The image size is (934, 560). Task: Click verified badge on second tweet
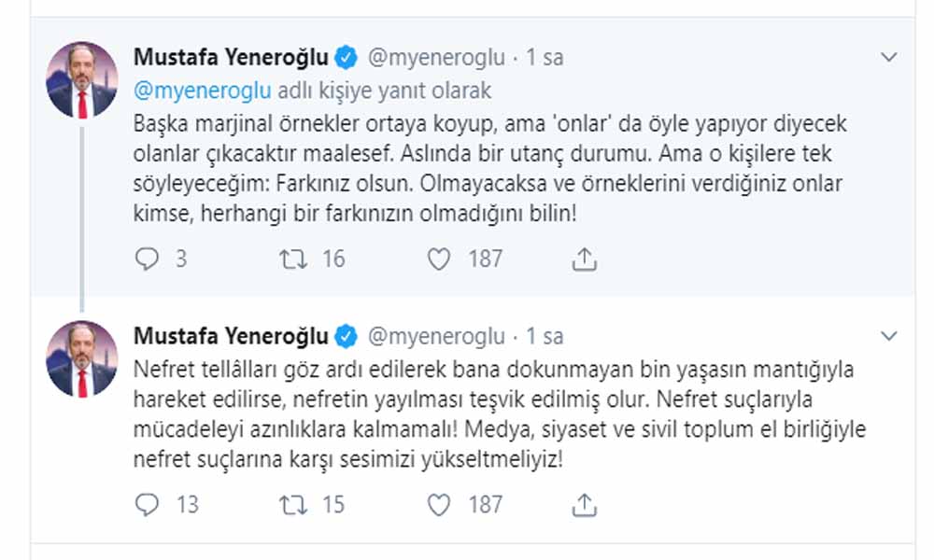[347, 336]
